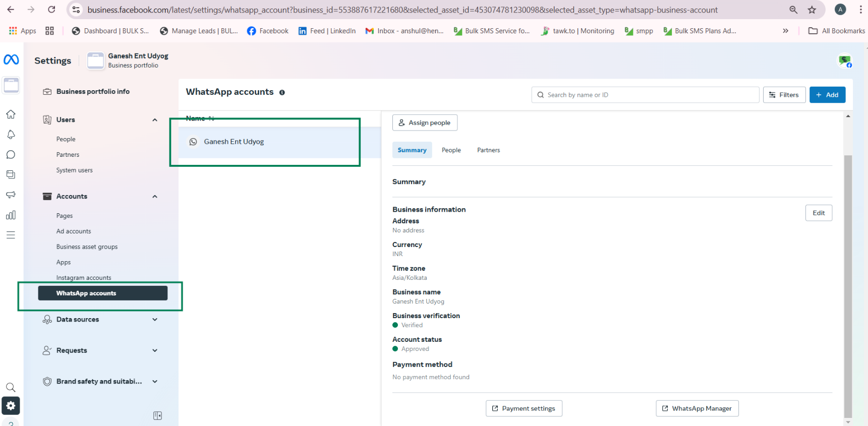Edit the business information
Viewport: 868px width, 426px height.
click(819, 213)
